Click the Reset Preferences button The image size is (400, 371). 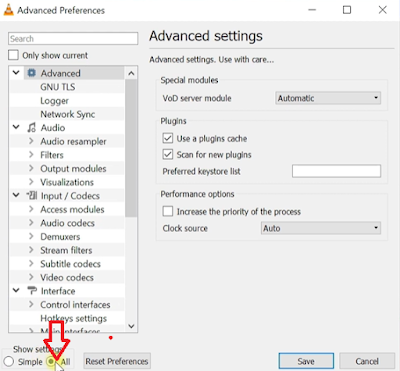[x=117, y=361]
